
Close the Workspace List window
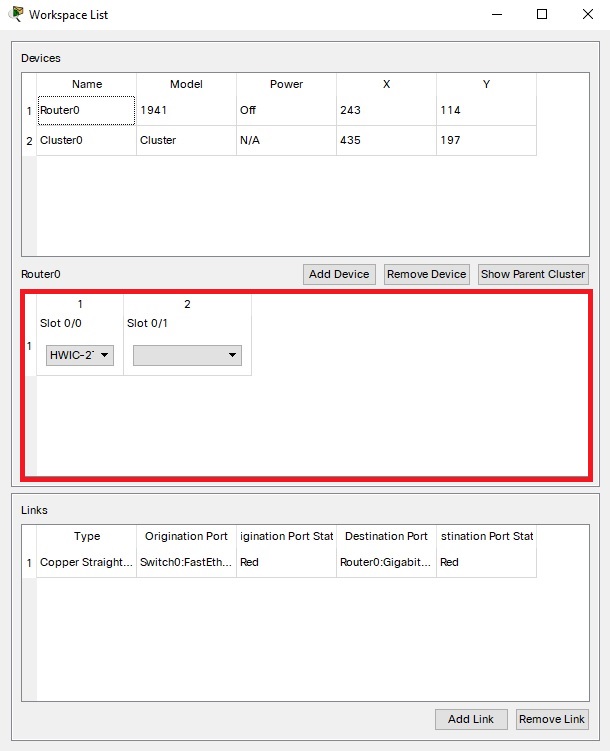587,14
